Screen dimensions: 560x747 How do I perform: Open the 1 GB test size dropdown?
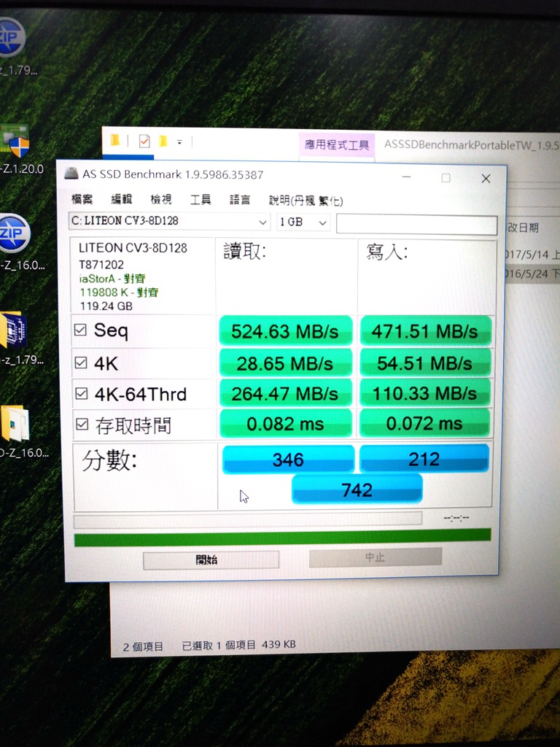point(303,222)
